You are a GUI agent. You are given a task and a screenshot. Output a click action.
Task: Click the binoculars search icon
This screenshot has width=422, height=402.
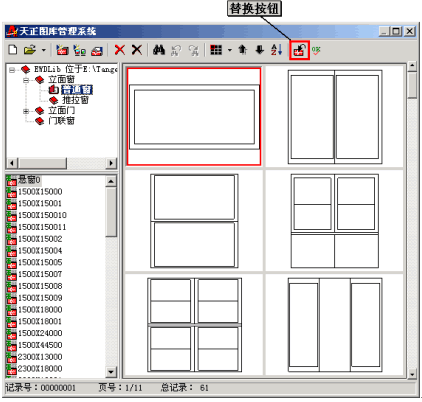pos(159,50)
